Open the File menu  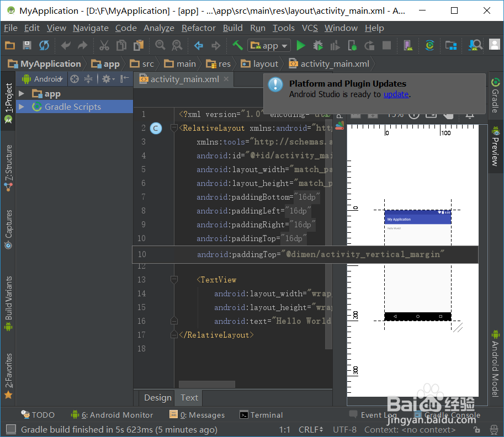point(10,28)
